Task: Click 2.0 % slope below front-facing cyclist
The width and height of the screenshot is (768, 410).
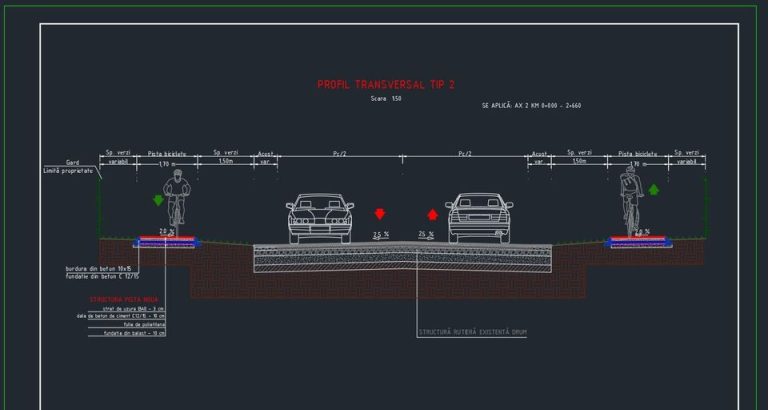Action: 167,231
